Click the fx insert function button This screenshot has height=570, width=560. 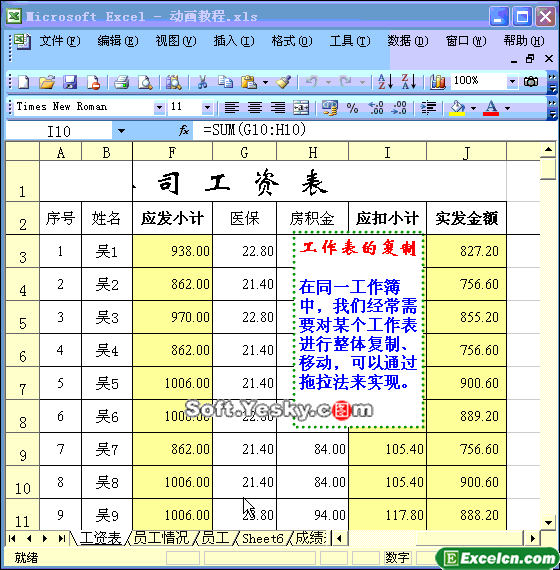[x=184, y=130]
